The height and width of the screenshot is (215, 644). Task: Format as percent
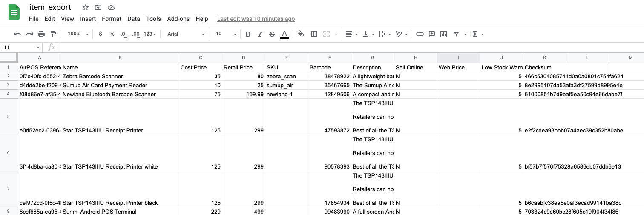tap(112, 34)
